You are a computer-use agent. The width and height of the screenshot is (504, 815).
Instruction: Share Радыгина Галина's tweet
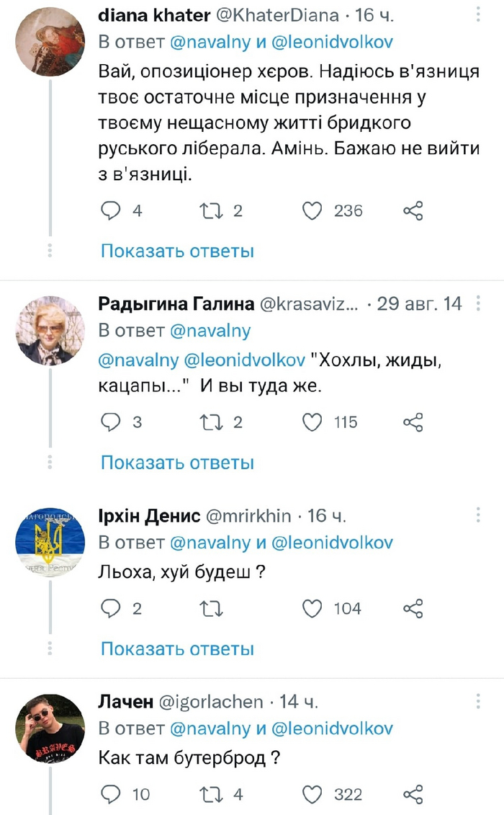point(413,422)
